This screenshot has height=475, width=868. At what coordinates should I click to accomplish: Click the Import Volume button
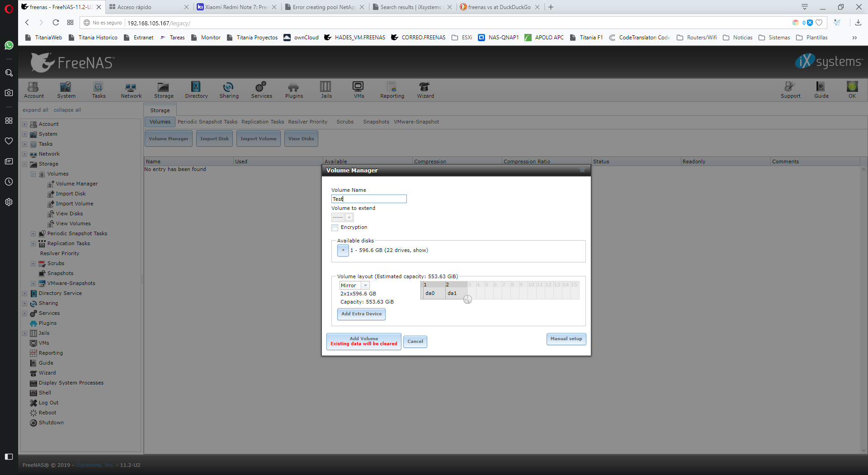(258, 138)
